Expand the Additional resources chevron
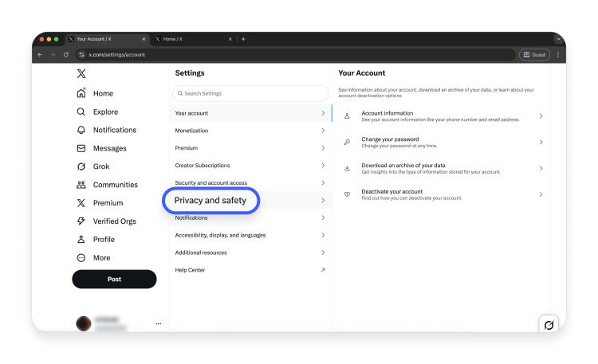The width and height of the screenshot is (598, 364). tap(323, 252)
